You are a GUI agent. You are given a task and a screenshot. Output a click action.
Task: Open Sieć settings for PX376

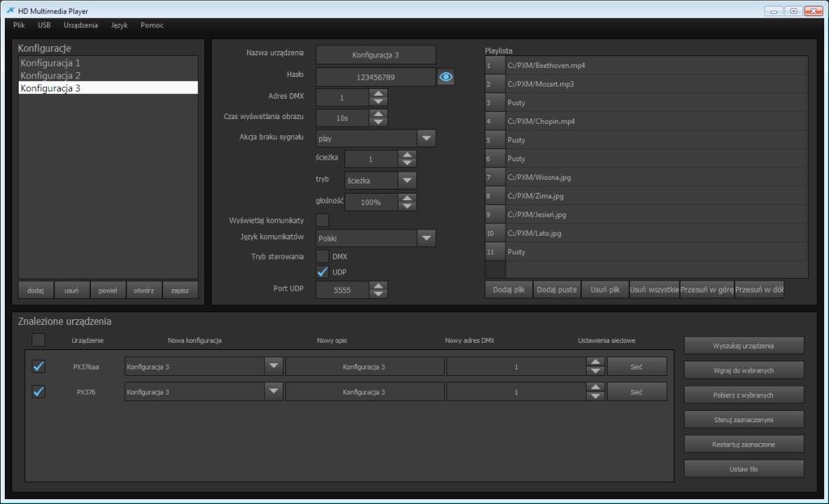point(637,391)
